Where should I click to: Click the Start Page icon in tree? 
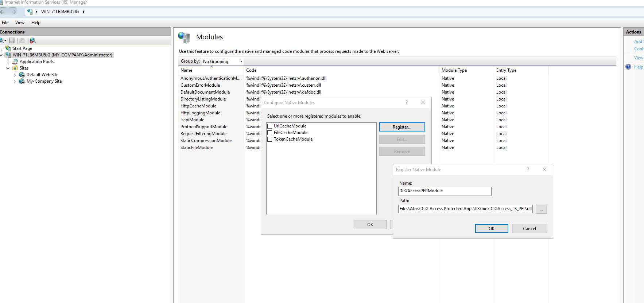[8, 48]
